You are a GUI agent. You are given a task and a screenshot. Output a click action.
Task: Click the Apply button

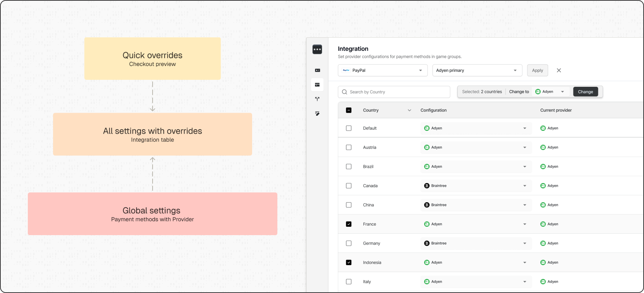538,70
